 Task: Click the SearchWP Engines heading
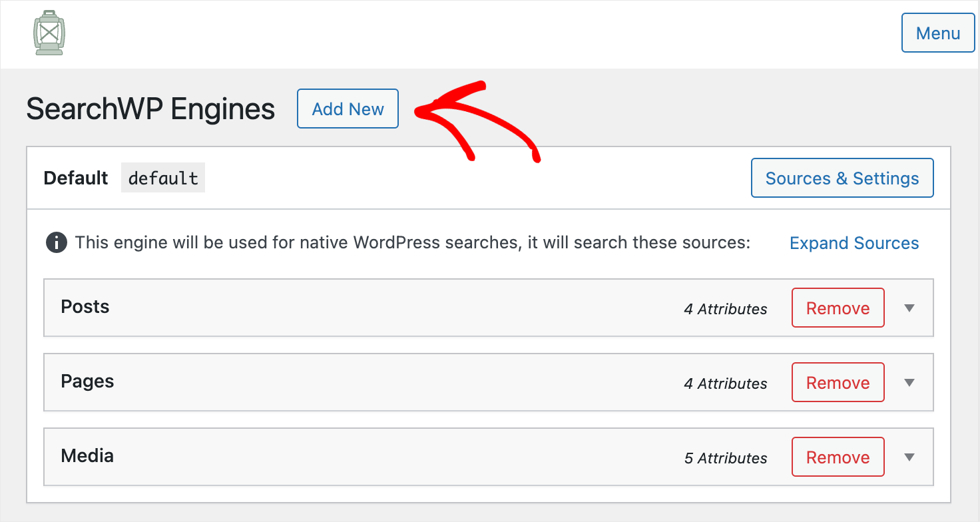click(150, 109)
